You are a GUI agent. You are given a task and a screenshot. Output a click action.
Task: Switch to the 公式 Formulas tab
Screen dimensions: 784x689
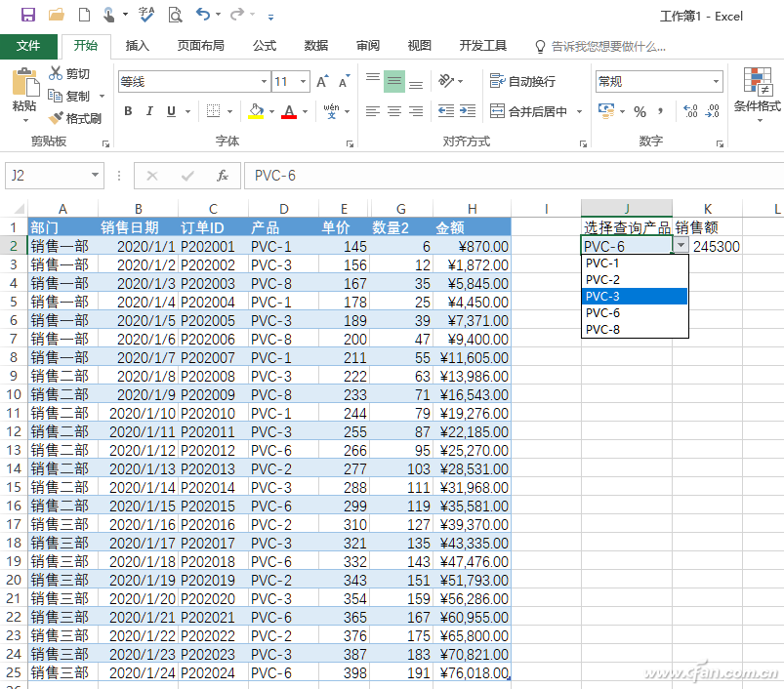point(265,46)
